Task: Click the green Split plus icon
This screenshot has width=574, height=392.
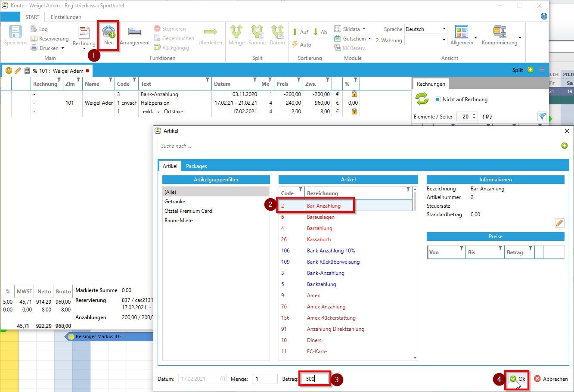Action: [531, 70]
